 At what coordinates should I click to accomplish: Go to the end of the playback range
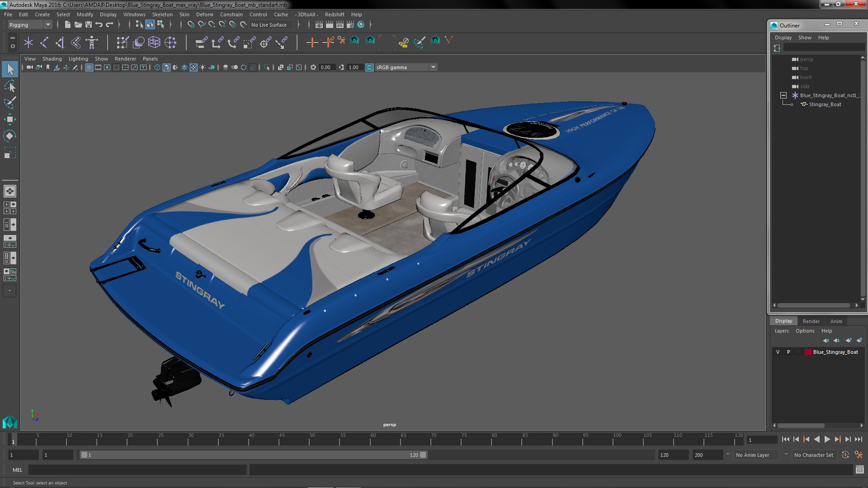click(x=859, y=439)
